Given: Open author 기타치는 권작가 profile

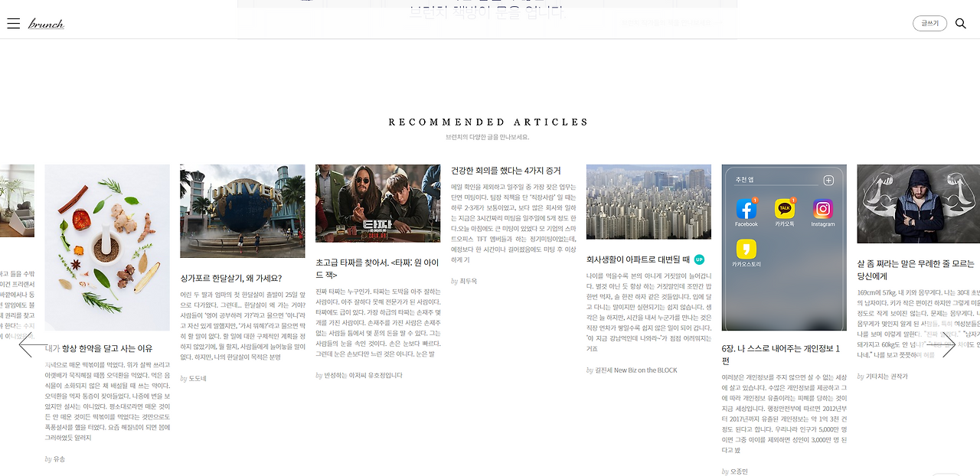Looking at the screenshot, I should [887, 377].
